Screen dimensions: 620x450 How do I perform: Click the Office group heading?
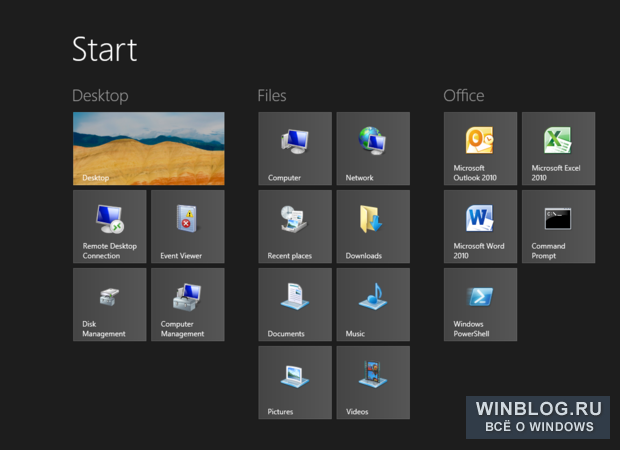pos(464,96)
